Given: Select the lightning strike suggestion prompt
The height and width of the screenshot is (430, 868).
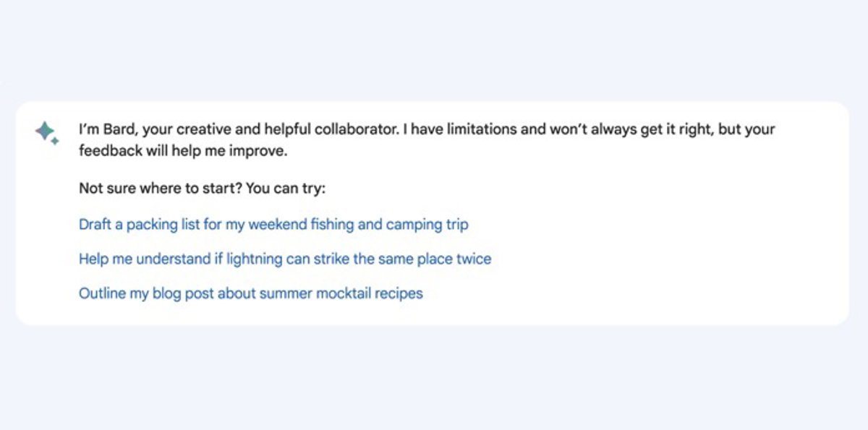Looking at the screenshot, I should pyautogui.click(x=285, y=259).
